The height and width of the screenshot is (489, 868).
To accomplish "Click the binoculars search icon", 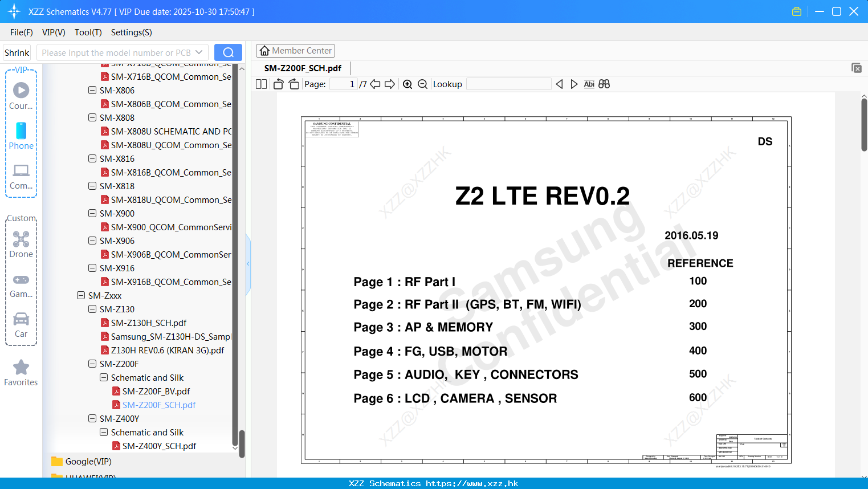I will pos(604,84).
